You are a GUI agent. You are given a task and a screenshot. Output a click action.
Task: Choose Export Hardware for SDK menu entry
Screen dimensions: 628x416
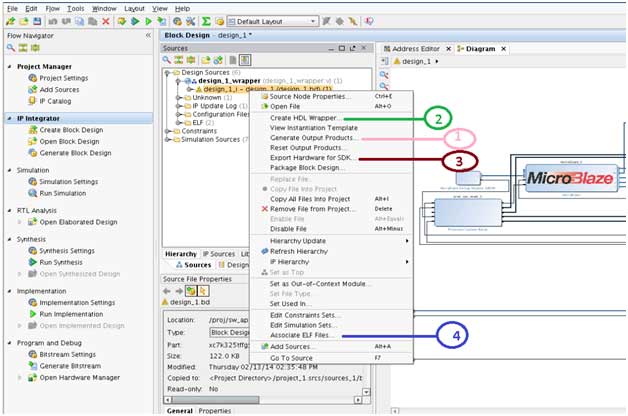point(331,158)
